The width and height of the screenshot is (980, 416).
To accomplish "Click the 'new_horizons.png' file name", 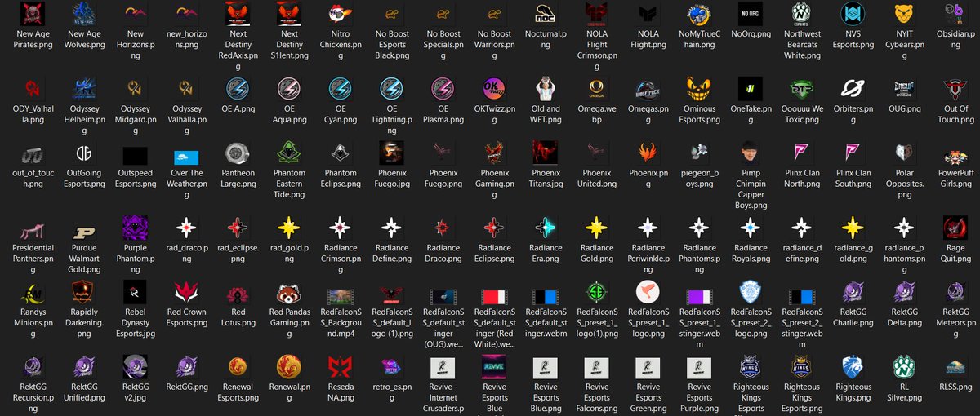I will [x=186, y=39].
